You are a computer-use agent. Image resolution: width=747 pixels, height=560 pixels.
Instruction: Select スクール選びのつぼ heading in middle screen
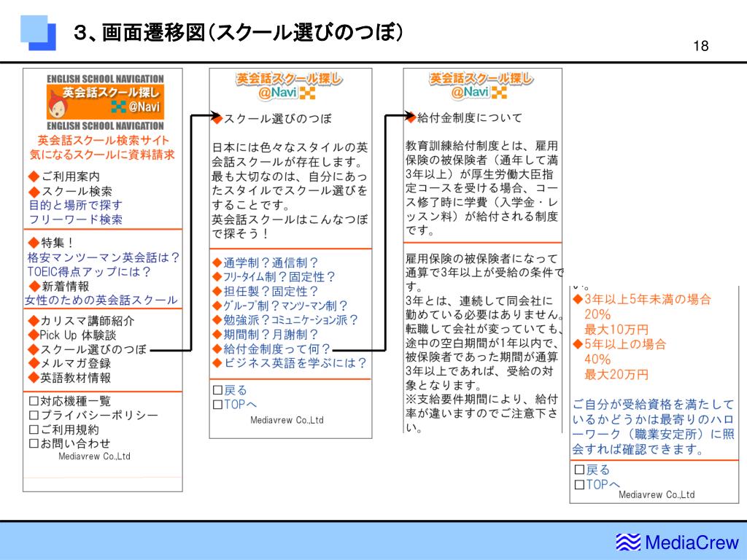(278, 118)
